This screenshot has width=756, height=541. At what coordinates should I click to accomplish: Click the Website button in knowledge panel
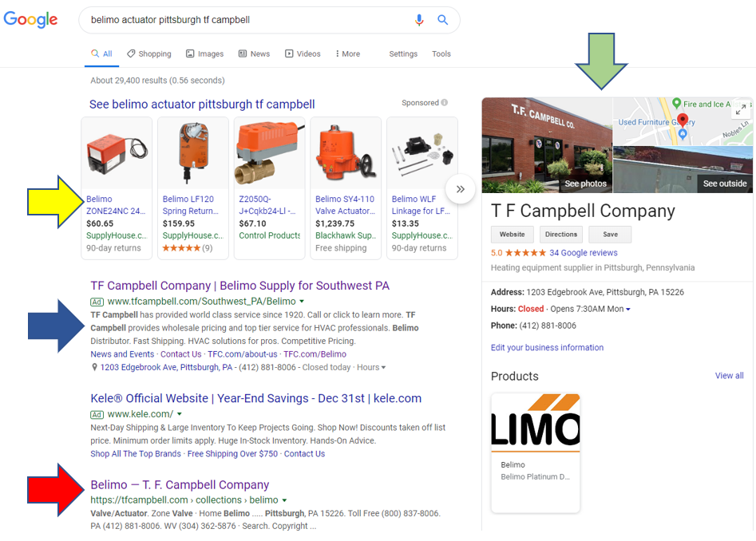click(512, 235)
